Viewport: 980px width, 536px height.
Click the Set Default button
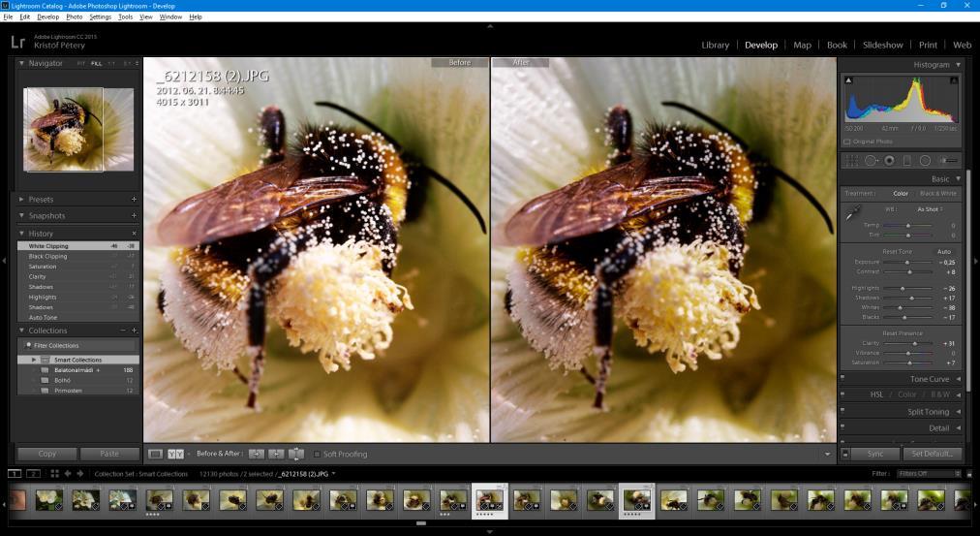click(932, 454)
